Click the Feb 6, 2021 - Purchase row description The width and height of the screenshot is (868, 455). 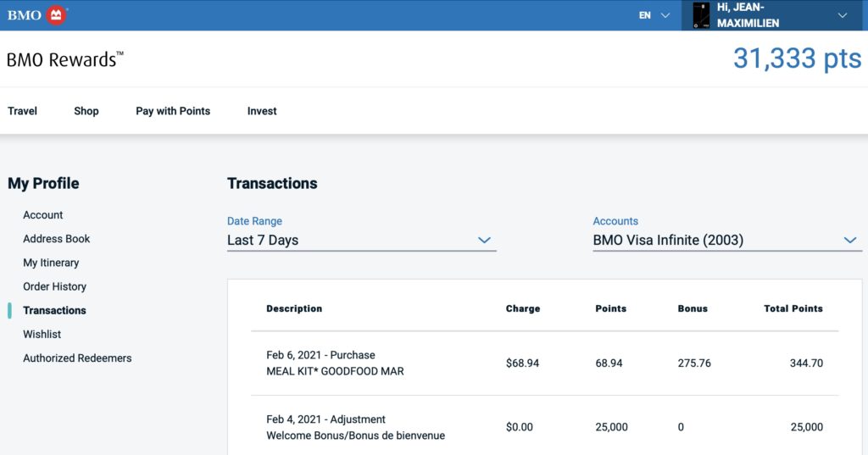coord(335,363)
